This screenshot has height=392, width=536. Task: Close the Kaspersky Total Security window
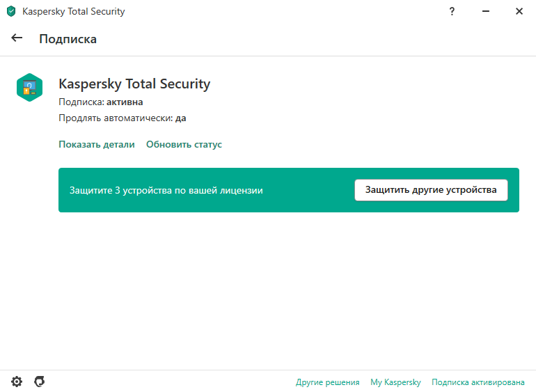click(x=519, y=11)
